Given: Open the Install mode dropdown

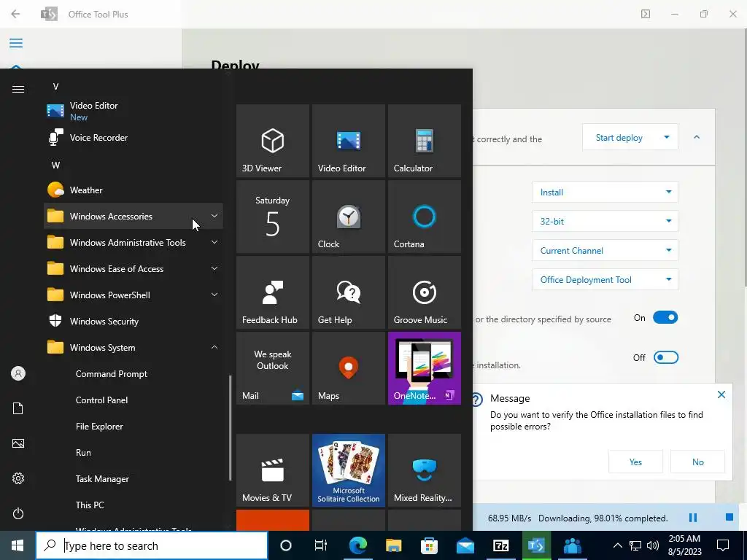Looking at the screenshot, I should (605, 192).
